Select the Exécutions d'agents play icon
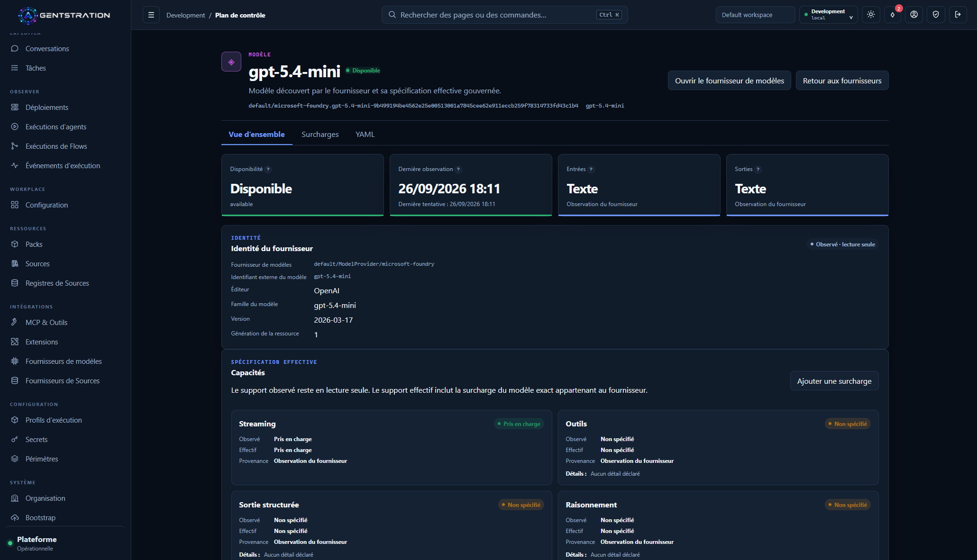This screenshot has width=977, height=560. point(15,127)
